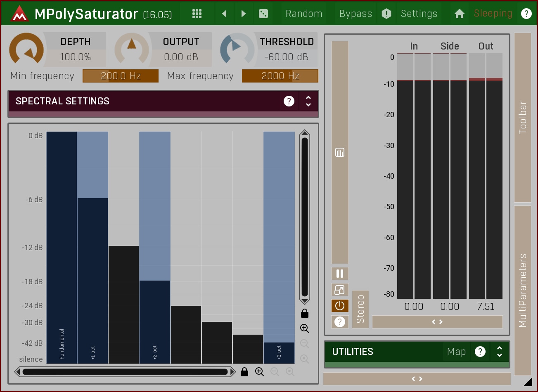Viewport: 538px width, 392px height.
Task: Toggle the Bypass button
Action: [x=356, y=14]
